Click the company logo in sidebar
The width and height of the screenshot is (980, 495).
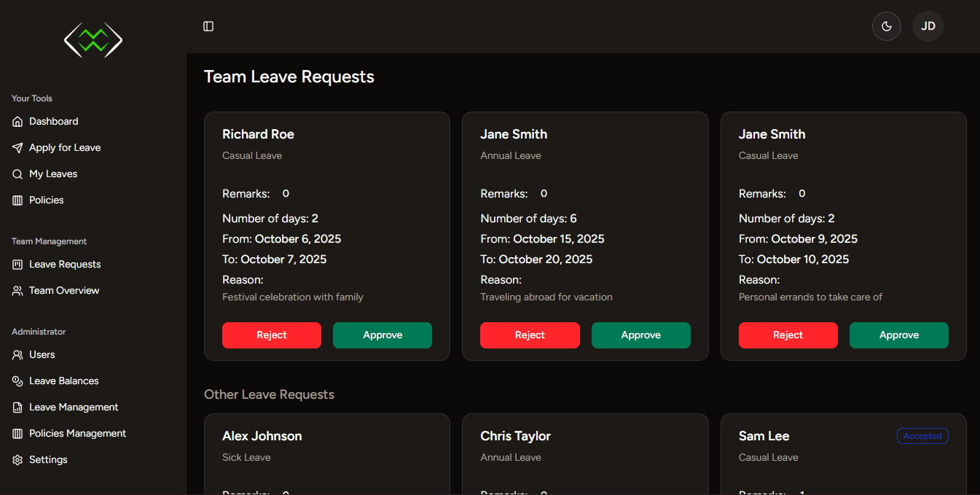click(x=93, y=39)
